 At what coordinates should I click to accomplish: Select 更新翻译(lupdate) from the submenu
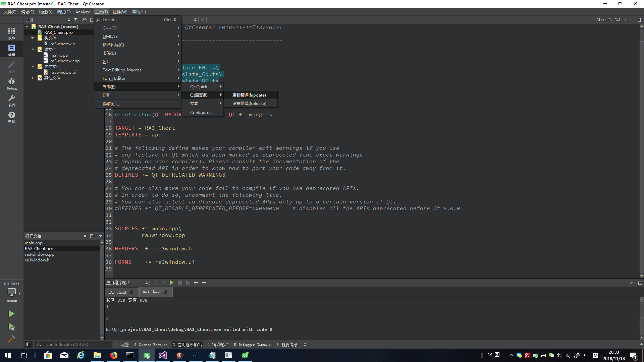(249, 95)
